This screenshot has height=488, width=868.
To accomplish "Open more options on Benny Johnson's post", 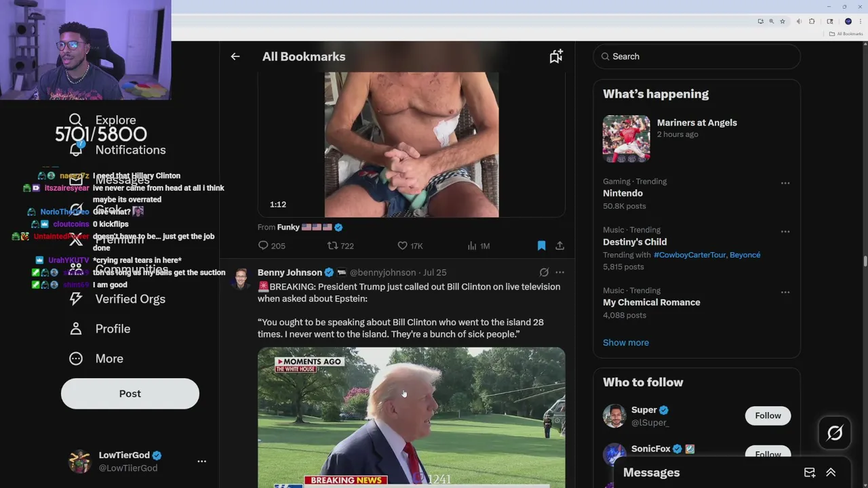I will click(559, 272).
